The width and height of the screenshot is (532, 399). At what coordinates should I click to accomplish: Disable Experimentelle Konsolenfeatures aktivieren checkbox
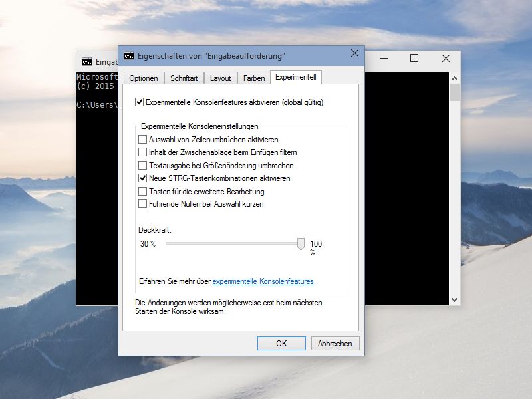click(x=139, y=102)
